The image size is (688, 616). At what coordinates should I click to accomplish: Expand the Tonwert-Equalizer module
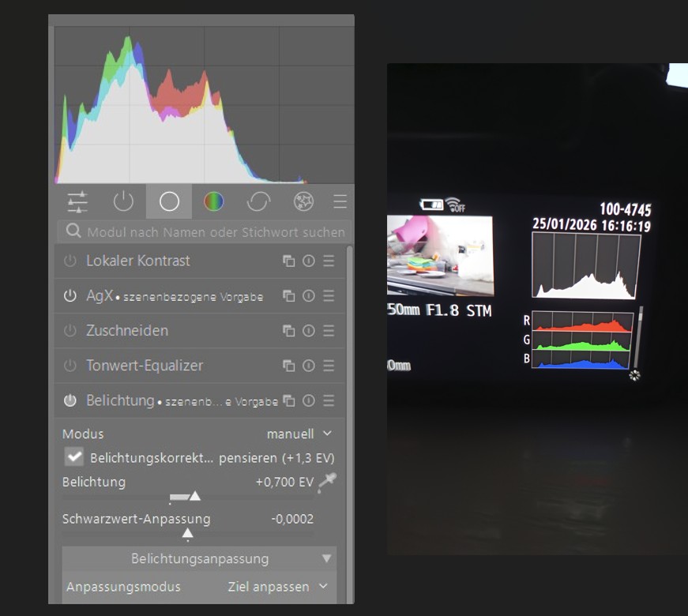pyautogui.click(x=146, y=366)
